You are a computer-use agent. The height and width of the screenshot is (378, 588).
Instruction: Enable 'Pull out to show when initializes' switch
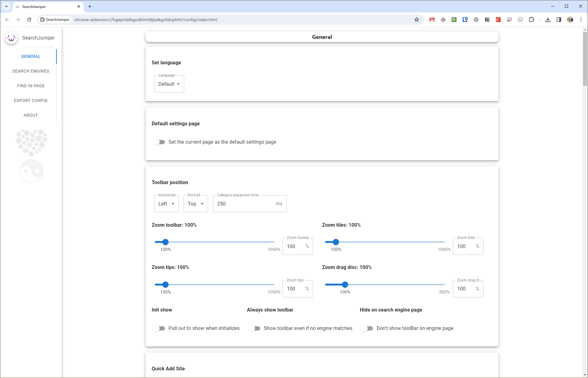tap(159, 328)
